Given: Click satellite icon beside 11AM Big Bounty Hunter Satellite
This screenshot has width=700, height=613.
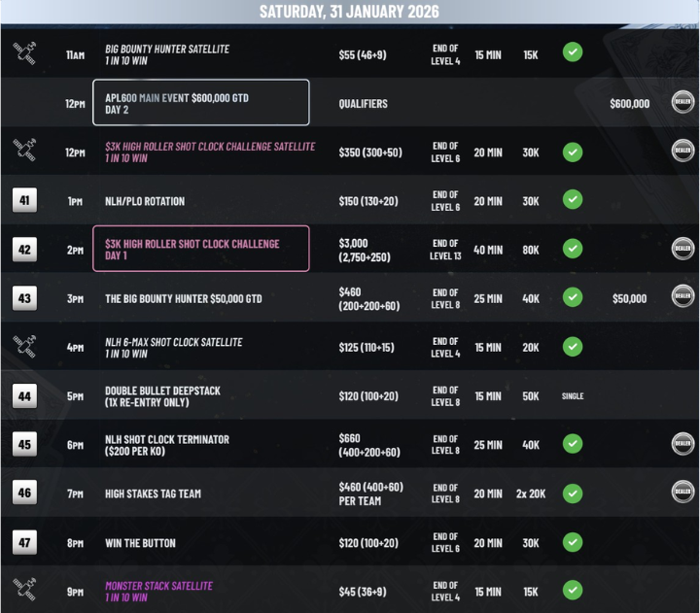Looking at the screenshot, I should click(x=25, y=54).
